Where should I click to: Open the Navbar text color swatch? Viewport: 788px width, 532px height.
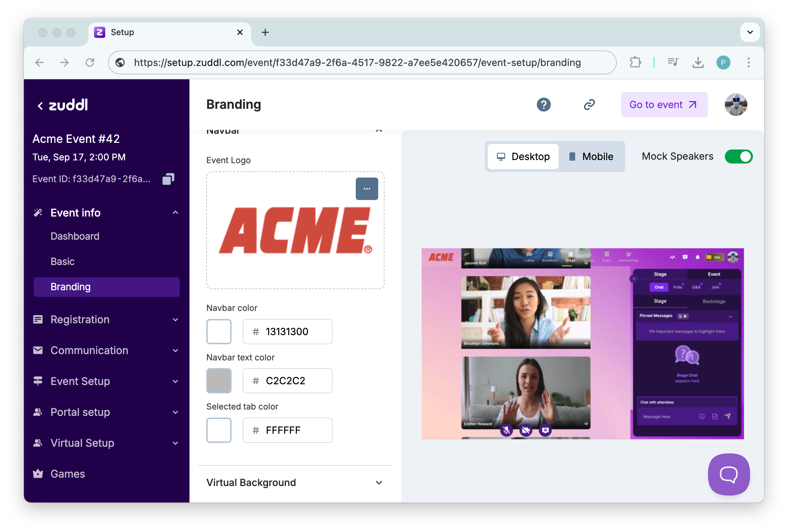(219, 381)
